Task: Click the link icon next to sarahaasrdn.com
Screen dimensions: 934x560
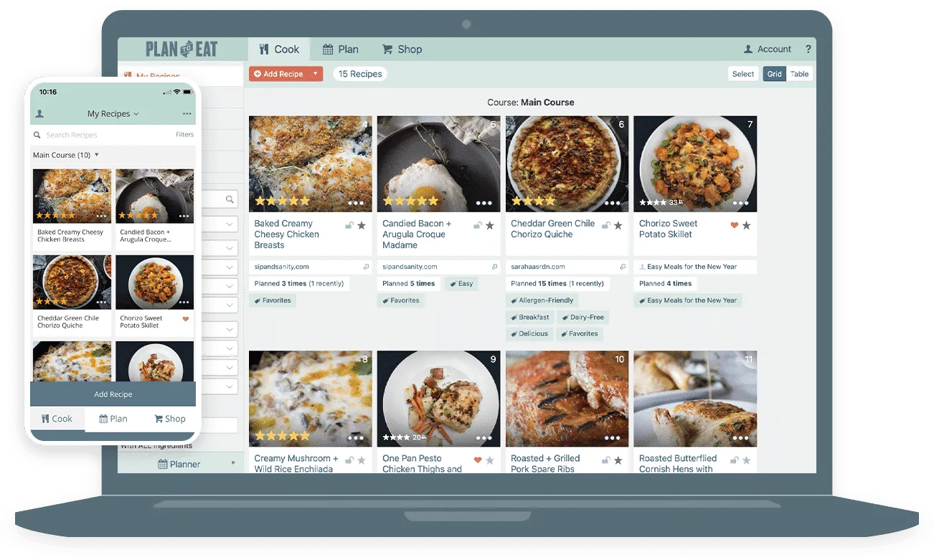Action: (622, 267)
